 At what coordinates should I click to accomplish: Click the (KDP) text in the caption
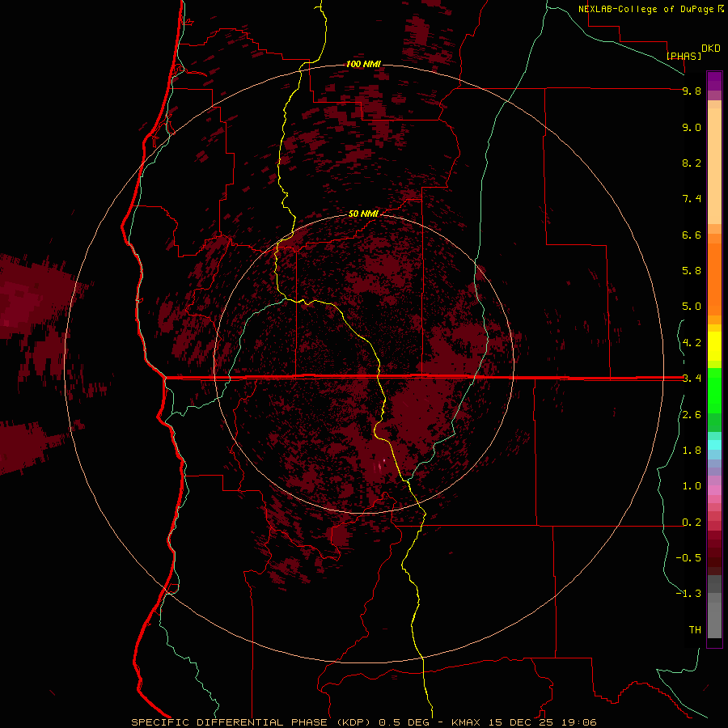[355, 722]
